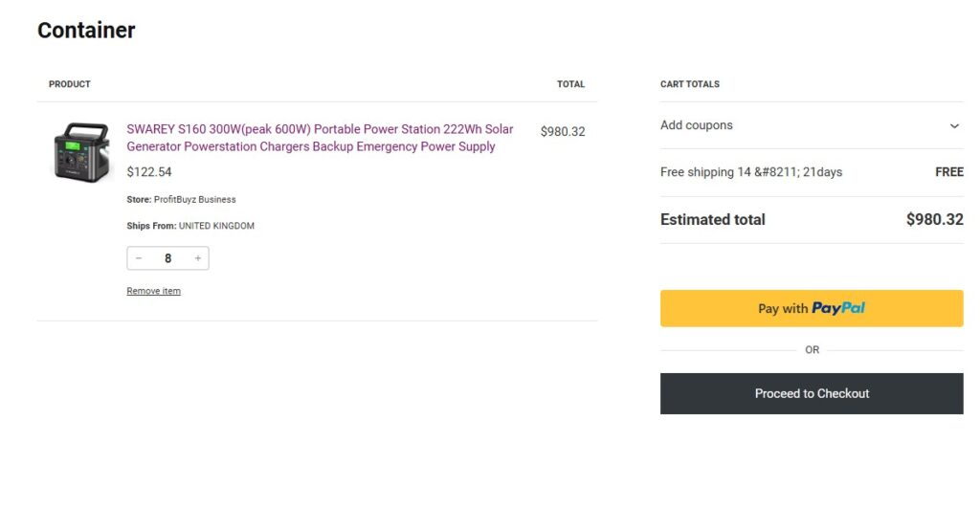Click the Container page heading

(86, 31)
